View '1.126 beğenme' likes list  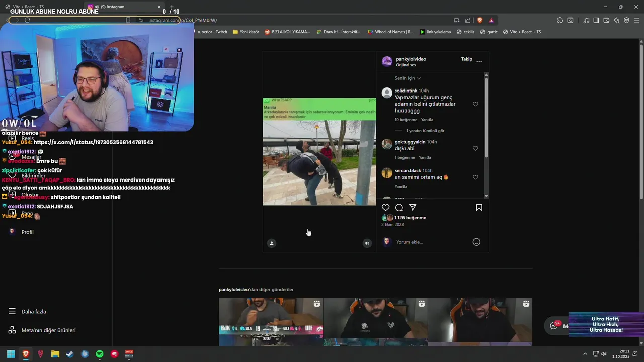point(410,218)
